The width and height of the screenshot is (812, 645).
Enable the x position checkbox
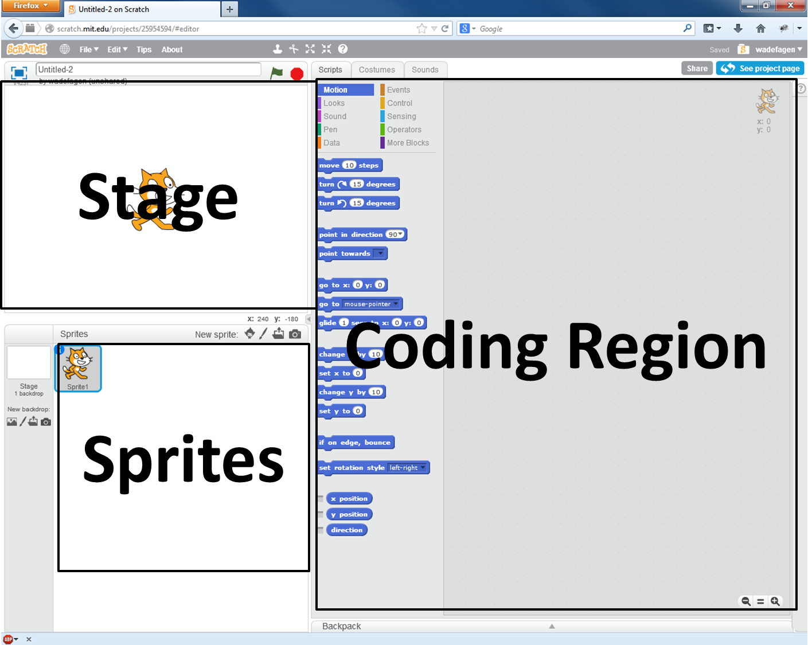pos(321,499)
